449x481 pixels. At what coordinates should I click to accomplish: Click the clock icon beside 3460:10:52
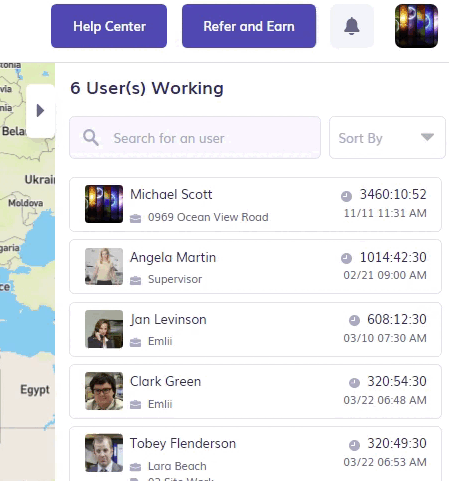point(346,196)
